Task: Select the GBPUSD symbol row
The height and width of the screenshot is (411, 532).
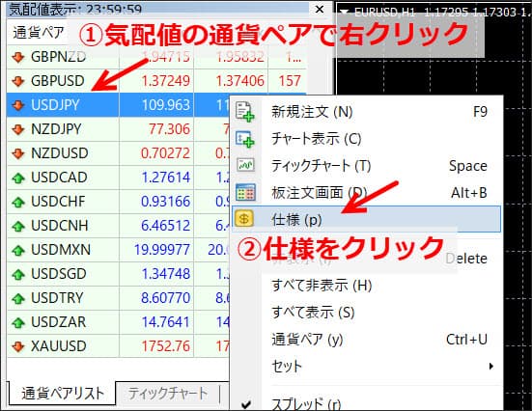Action: (156, 81)
